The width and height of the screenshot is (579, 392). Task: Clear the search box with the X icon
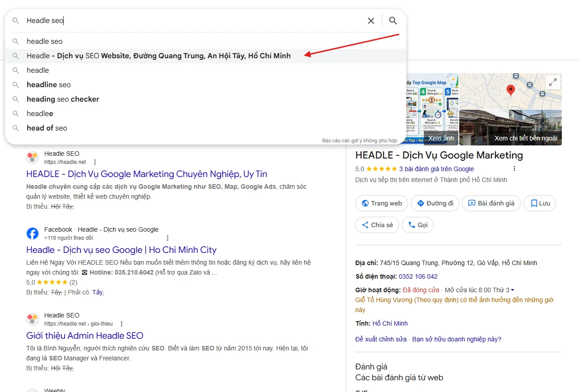(x=371, y=21)
